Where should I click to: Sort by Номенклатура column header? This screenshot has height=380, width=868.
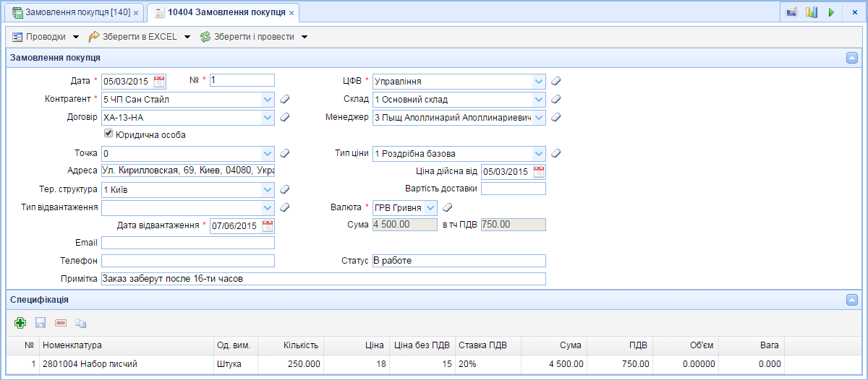[x=127, y=345]
